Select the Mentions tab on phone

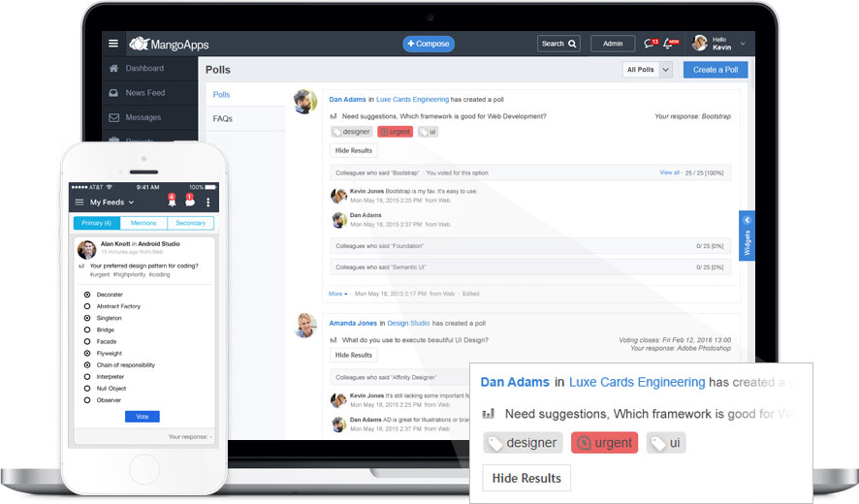click(x=143, y=223)
